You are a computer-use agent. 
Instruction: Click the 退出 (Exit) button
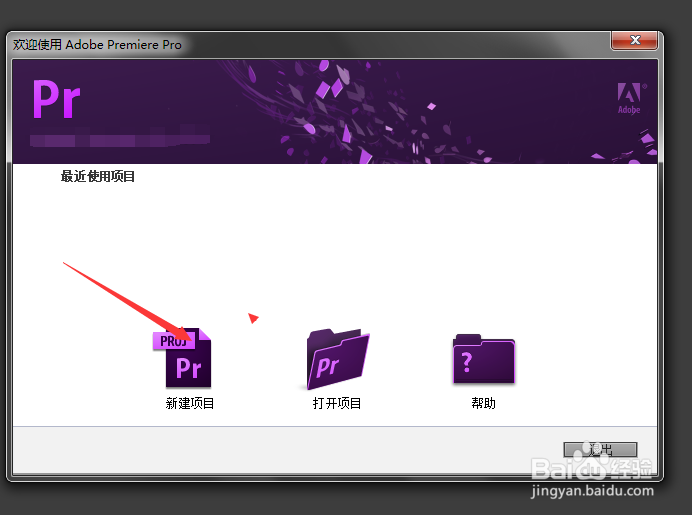click(x=600, y=450)
